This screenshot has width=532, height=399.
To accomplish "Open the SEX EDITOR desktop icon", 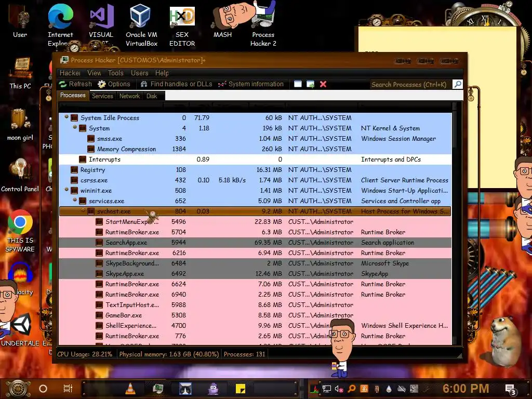I will coord(182,26).
